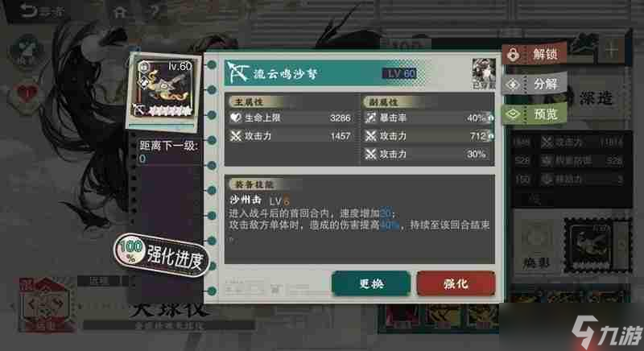The image size is (644, 351).
Task: Click the back arrow return icon
Action: coord(29,11)
